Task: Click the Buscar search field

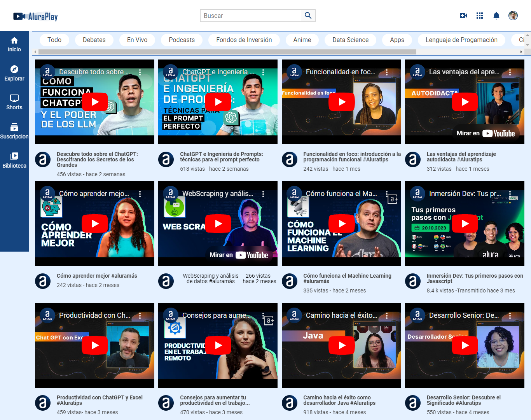Action: tap(251, 16)
